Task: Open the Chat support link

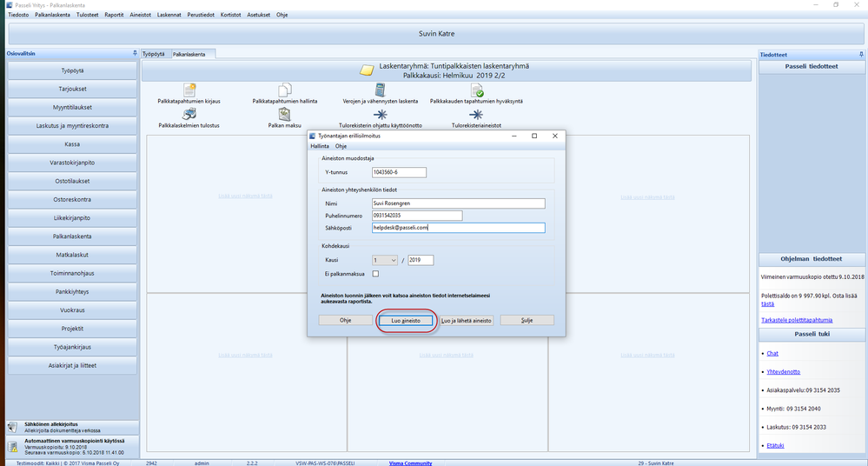Action: [772, 353]
